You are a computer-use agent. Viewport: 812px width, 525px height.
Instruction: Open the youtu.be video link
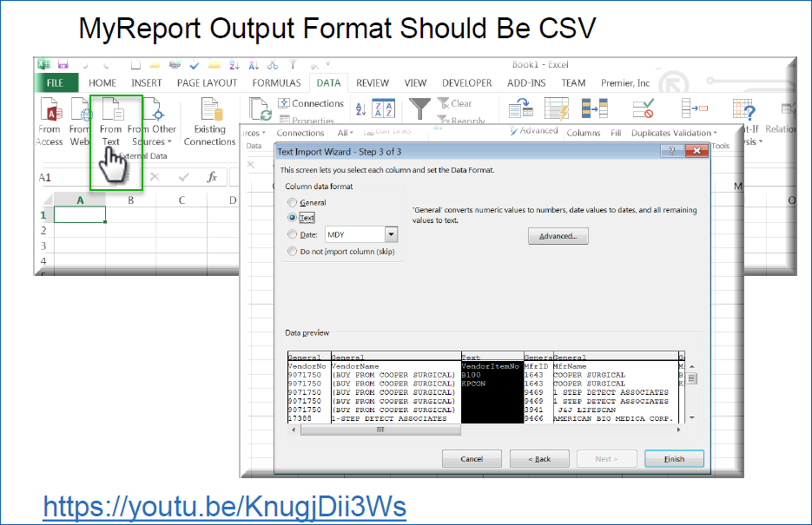click(x=224, y=507)
